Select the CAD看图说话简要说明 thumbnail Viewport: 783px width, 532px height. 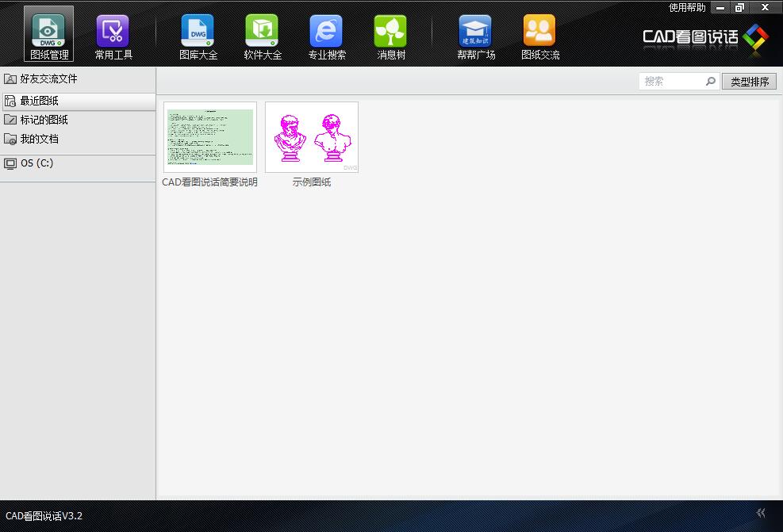coord(210,137)
